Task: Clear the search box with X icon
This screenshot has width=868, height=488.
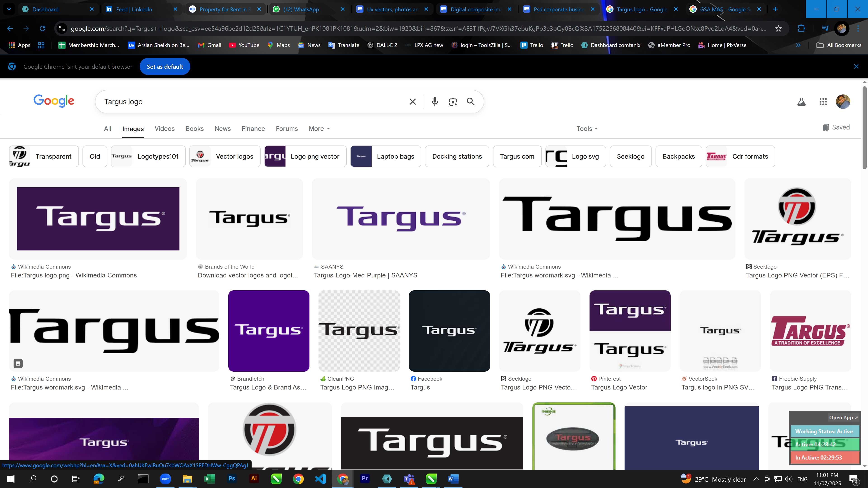Action: click(x=413, y=102)
